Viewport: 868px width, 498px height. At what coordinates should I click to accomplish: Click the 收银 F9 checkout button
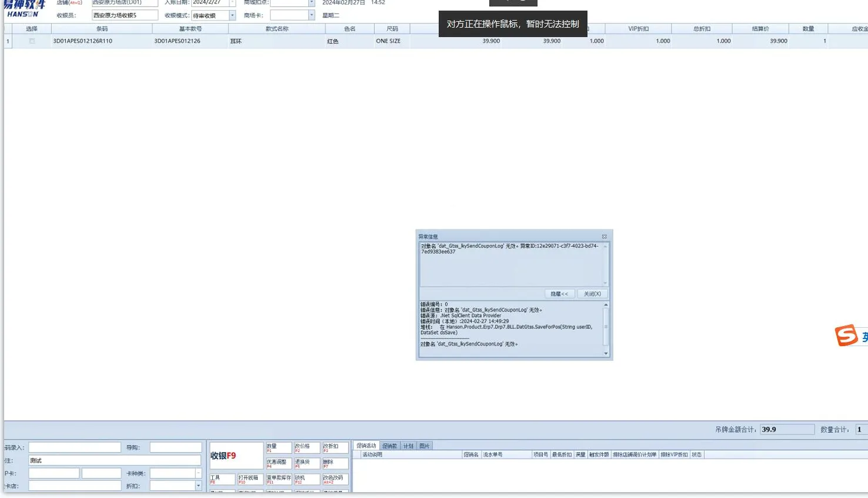point(236,456)
